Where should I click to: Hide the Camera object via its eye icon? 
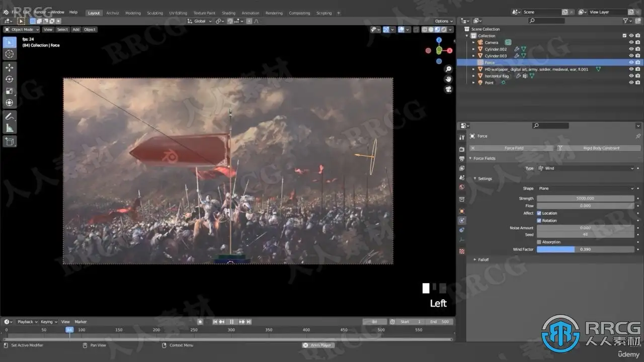click(x=631, y=43)
